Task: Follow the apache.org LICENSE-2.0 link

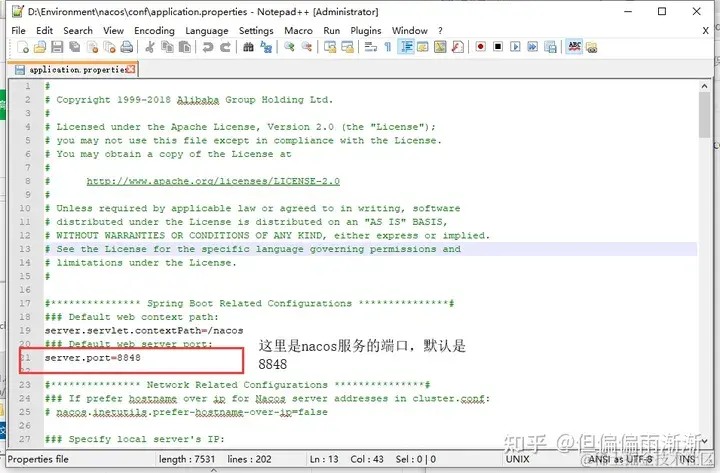Action: coord(213,181)
